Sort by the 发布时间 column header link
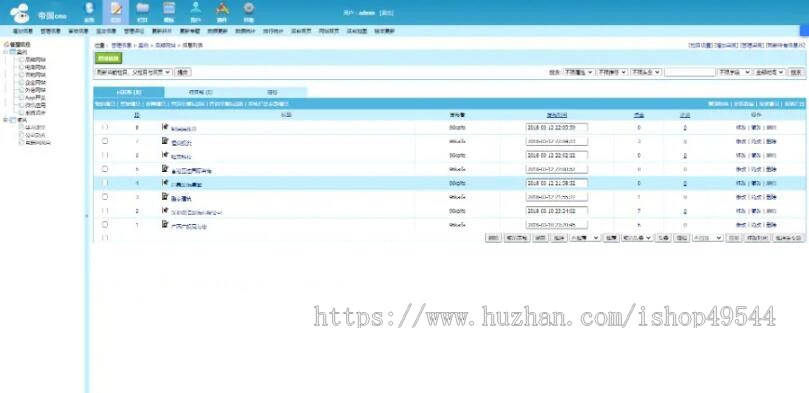 [x=557, y=114]
